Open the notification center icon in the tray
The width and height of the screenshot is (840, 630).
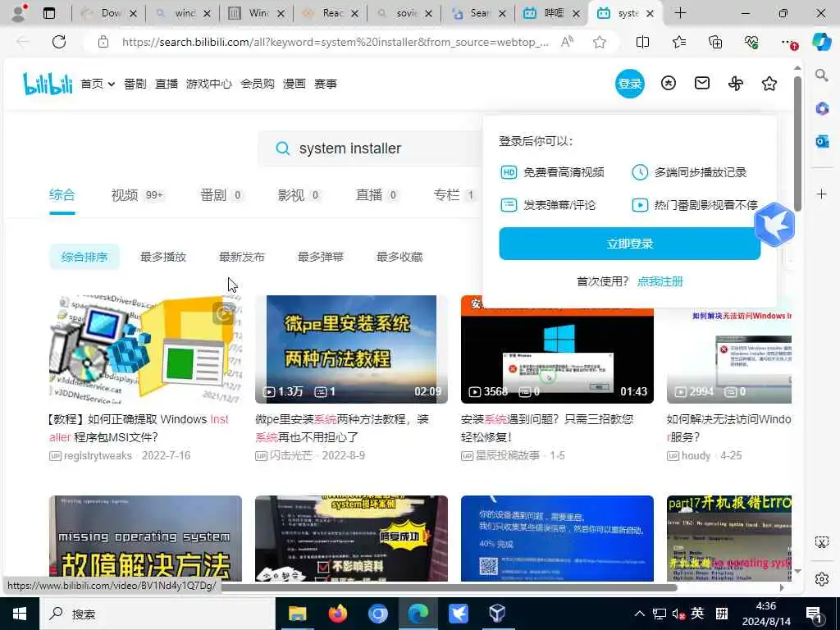point(814,614)
